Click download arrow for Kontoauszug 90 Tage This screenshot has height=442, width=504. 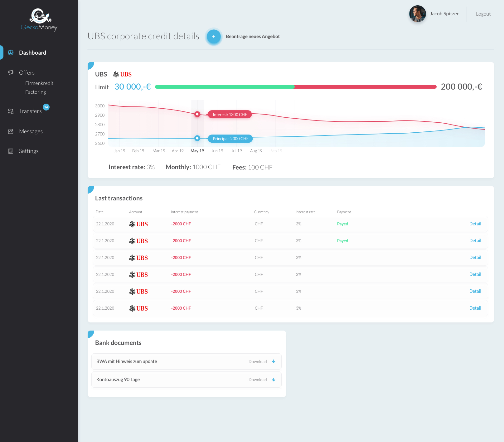click(274, 380)
